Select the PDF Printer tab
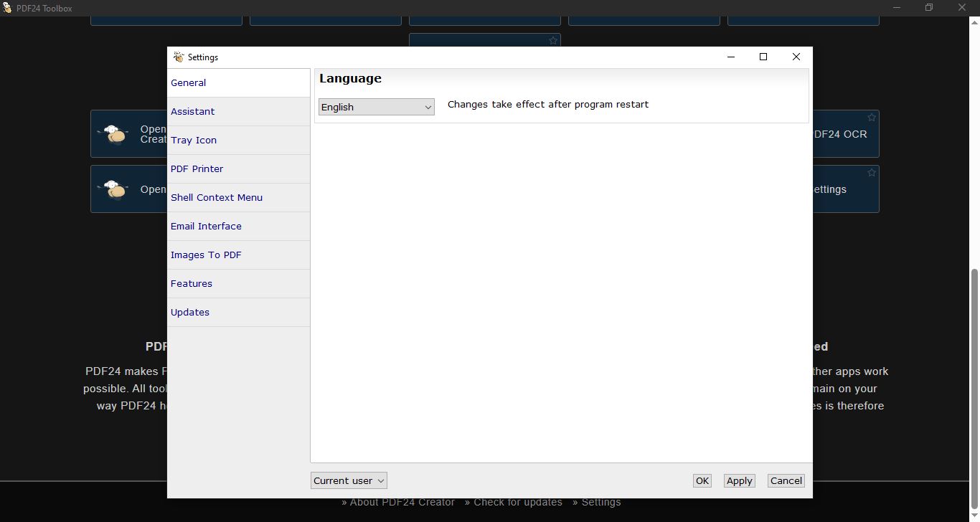The image size is (980, 522). pos(238,169)
